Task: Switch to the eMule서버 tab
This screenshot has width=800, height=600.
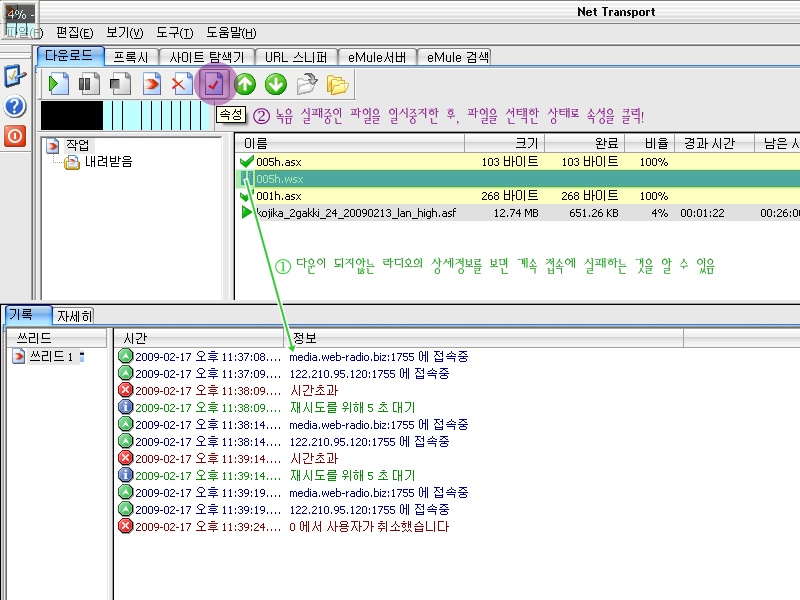Action: pos(377,57)
